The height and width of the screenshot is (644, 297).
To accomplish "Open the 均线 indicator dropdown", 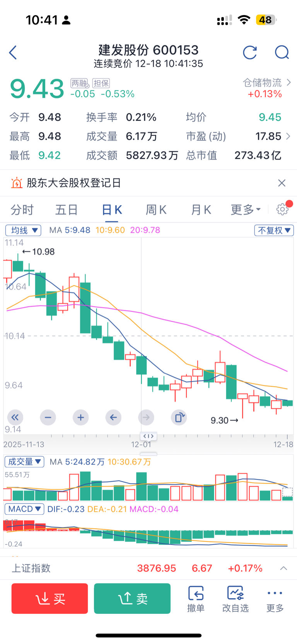I will tap(24, 230).
